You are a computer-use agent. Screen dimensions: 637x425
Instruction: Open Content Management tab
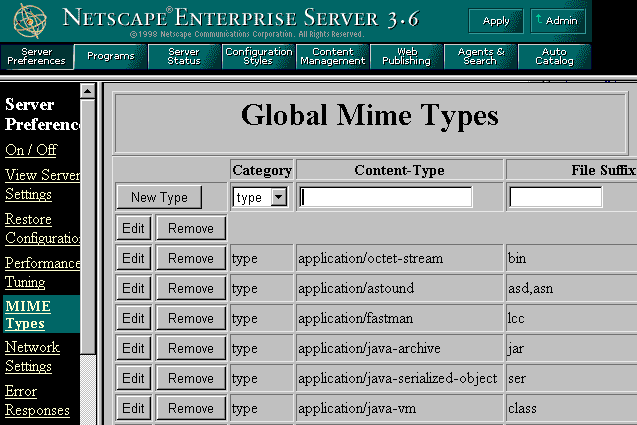click(333, 56)
